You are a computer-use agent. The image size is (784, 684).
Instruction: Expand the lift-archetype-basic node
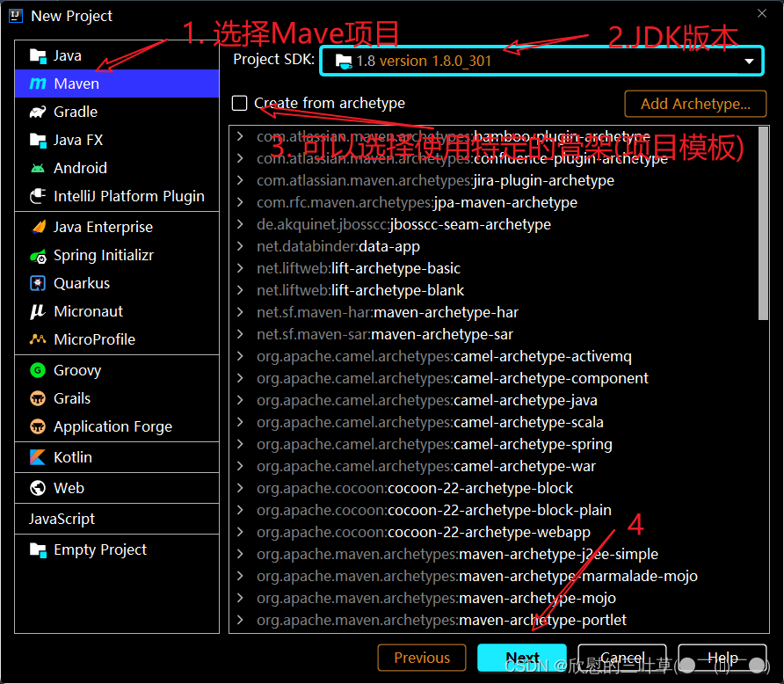pyautogui.click(x=241, y=268)
